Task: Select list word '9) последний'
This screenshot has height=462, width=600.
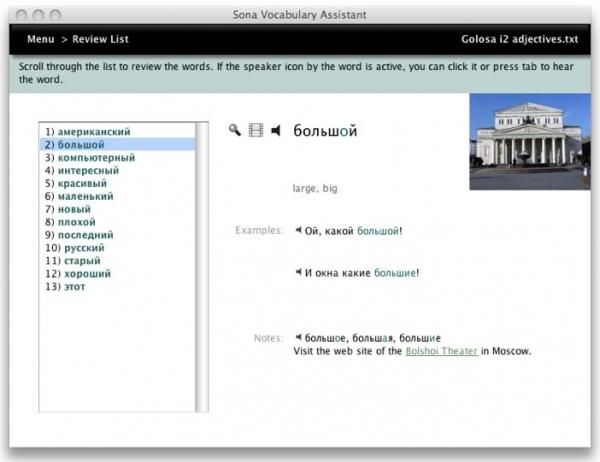Action: [117, 235]
